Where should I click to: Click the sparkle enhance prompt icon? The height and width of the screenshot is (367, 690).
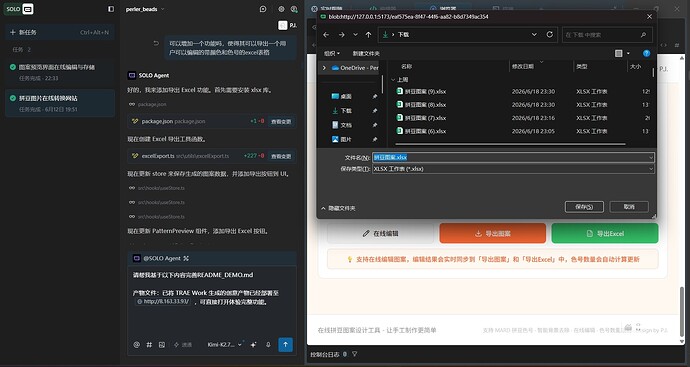(253, 345)
